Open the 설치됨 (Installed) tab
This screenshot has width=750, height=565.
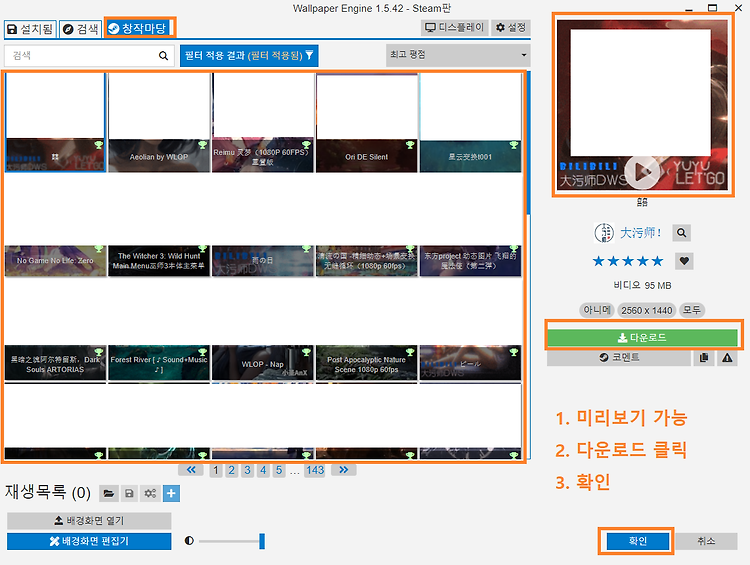pos(30,29)
